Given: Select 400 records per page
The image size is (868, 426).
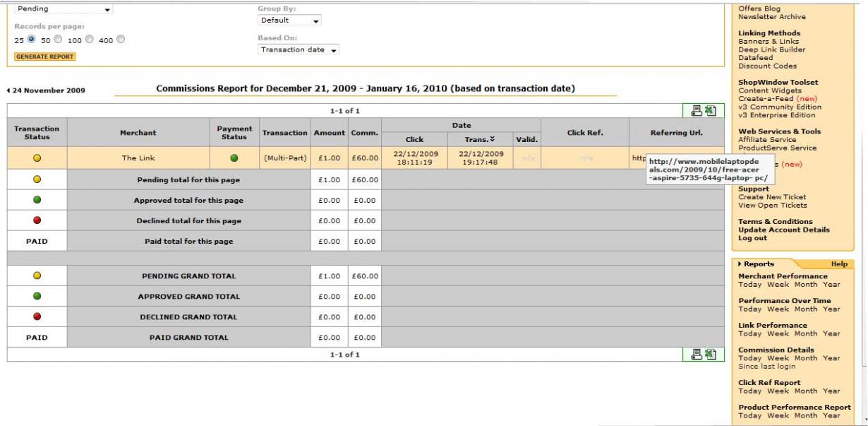Looking at the screenshot, I should 120,40.
